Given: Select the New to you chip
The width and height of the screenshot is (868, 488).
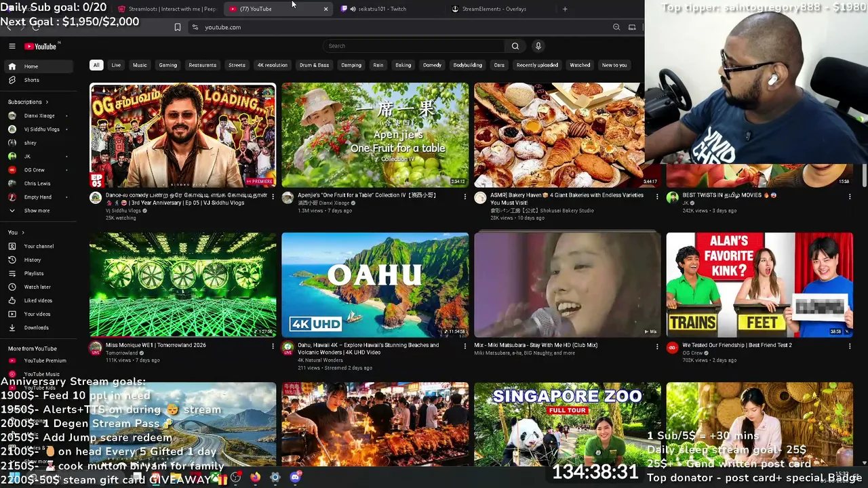Looking at the screenshot, I should click(x=614, y=65).
